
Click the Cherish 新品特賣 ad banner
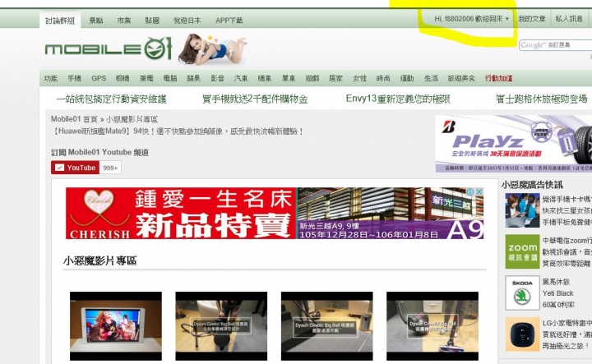click(275, 213)
